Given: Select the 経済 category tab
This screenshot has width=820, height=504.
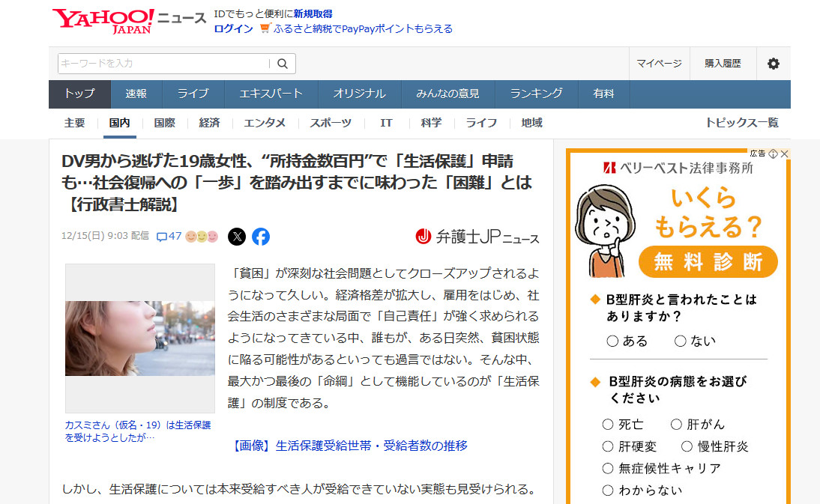Looking at the screenshot, I should pyautogui.click(x=209, y=123).
